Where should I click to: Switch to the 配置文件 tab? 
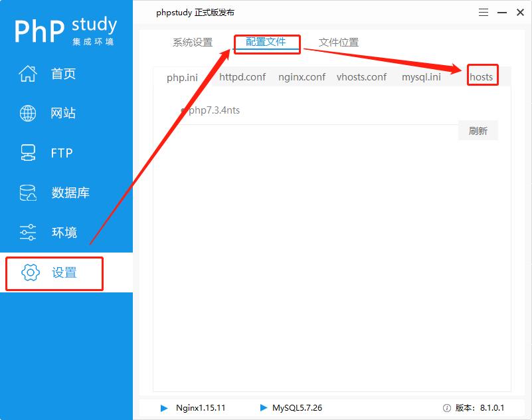coord(266,42)
